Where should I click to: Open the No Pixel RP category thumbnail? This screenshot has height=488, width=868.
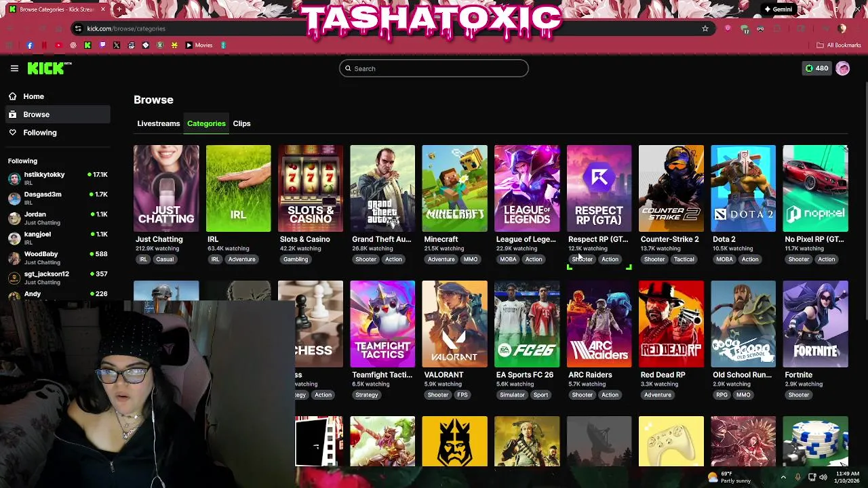tap(815, 188)
